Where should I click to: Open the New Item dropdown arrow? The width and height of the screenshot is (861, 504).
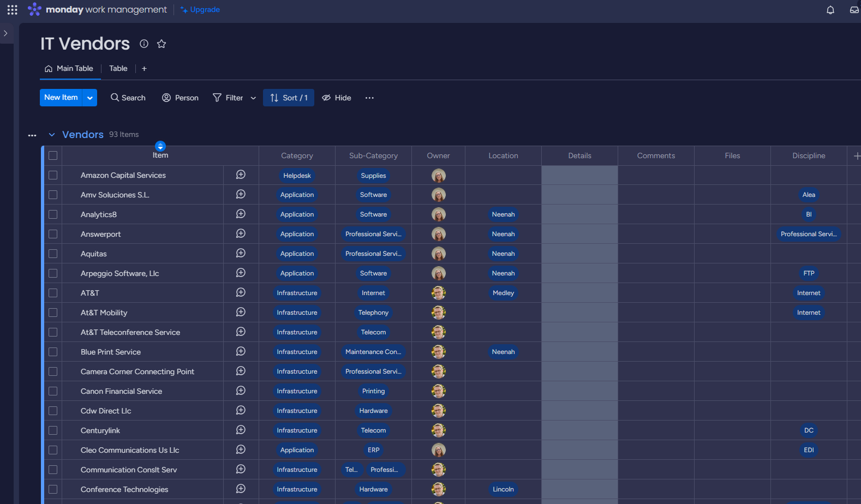89,98
